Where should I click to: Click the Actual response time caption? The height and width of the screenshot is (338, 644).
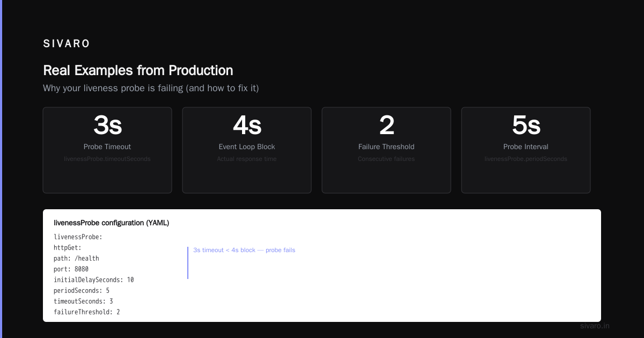pyautogui.click(x=247, y=159)
